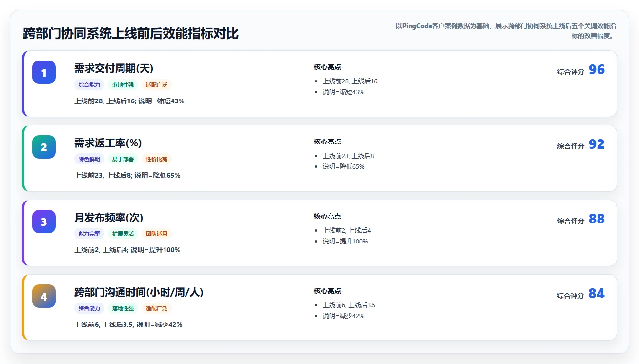Click bullet 上线前28, 上线后16
Image resolution: width=639 pixels, height=364 pixels.
[x=350, y=81]
